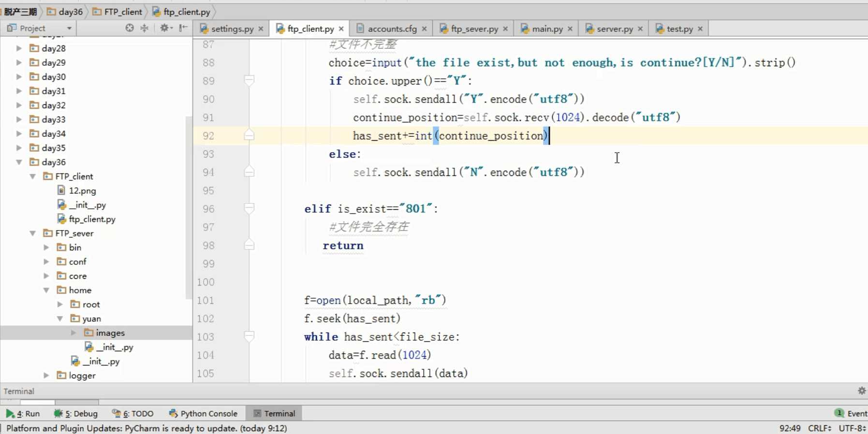Expand the core folder
This screenshot has width=868, height=434.
(46, 275)
